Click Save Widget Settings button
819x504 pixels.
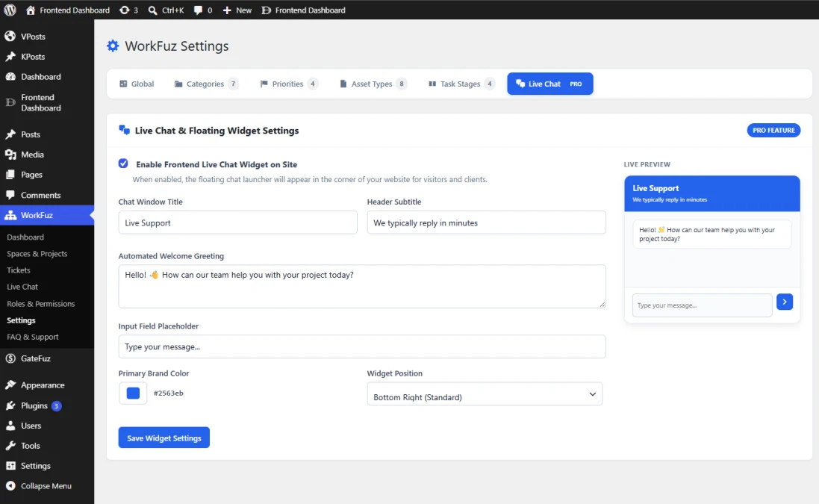(164, 438)
